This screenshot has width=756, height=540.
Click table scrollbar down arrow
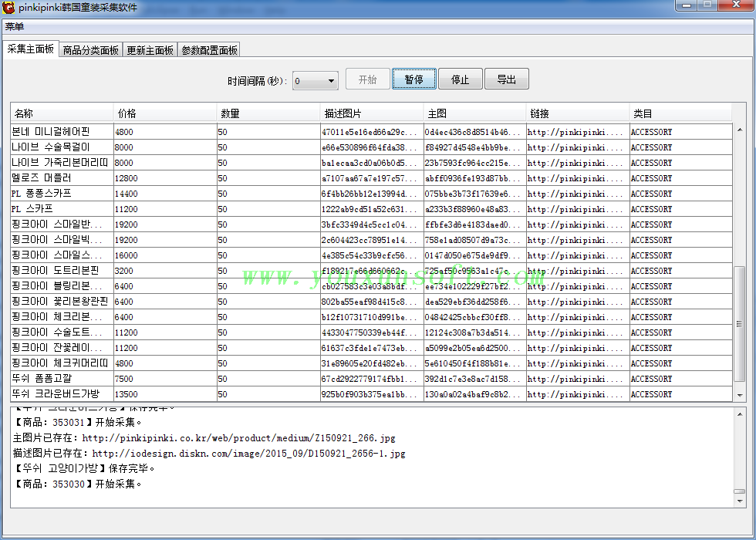click(x=740, y=396)
